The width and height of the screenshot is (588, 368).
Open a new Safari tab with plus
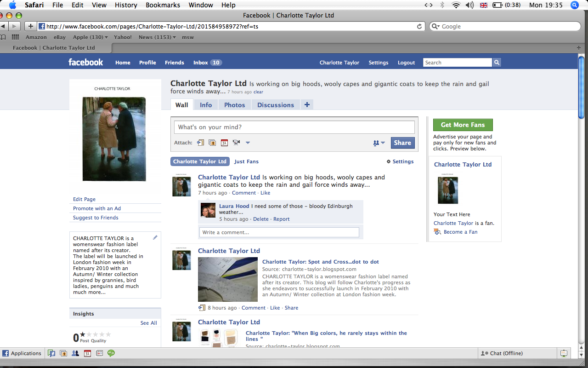tap(579, 48)
